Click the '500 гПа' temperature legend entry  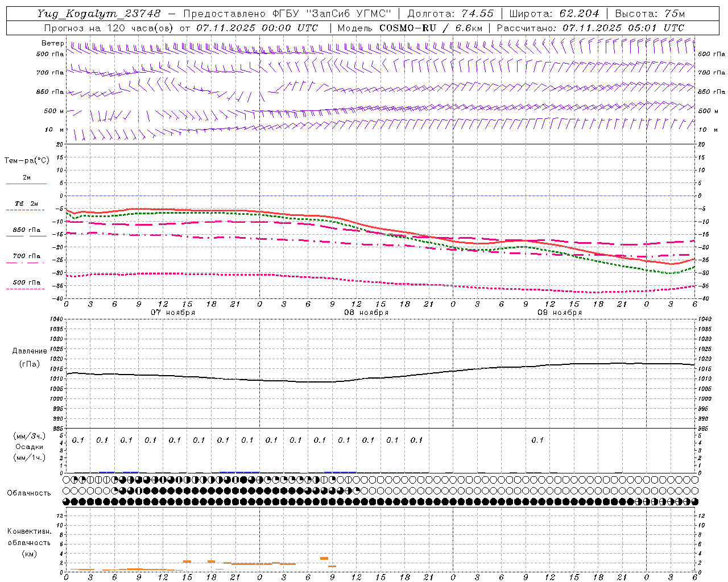(26, 282)
